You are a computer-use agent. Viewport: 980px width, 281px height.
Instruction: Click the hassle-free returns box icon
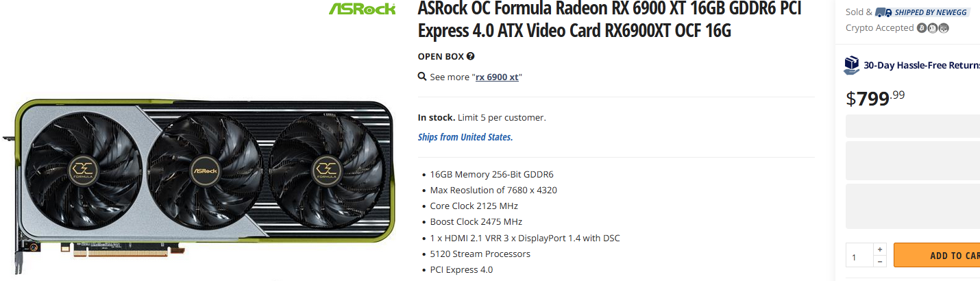point(851,65)
